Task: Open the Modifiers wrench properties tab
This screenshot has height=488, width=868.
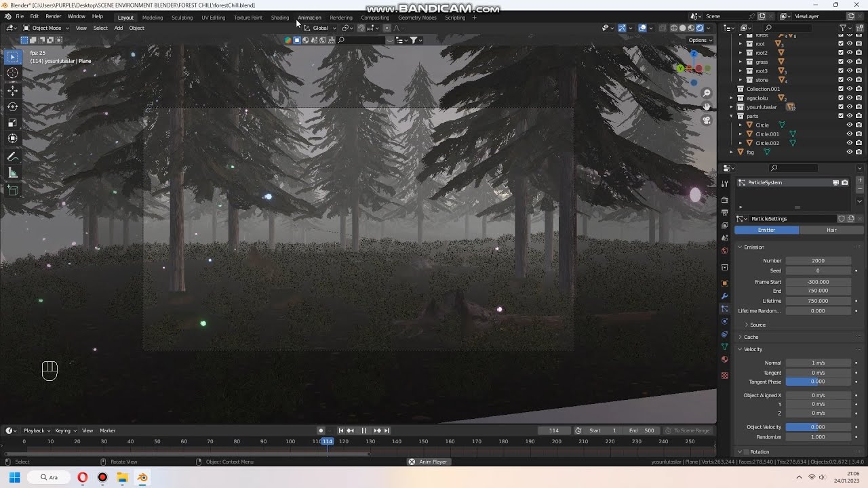Action: [724, 296]
